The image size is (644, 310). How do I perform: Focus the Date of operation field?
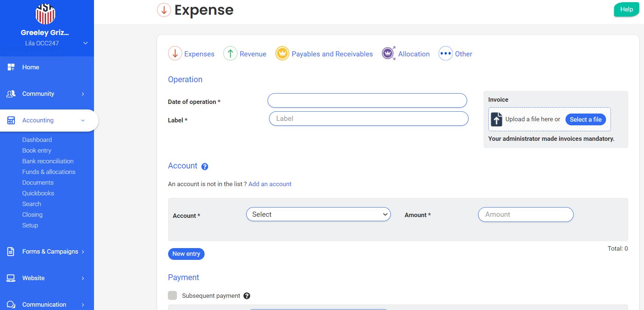pyautogui.click(x=367, y=101)
